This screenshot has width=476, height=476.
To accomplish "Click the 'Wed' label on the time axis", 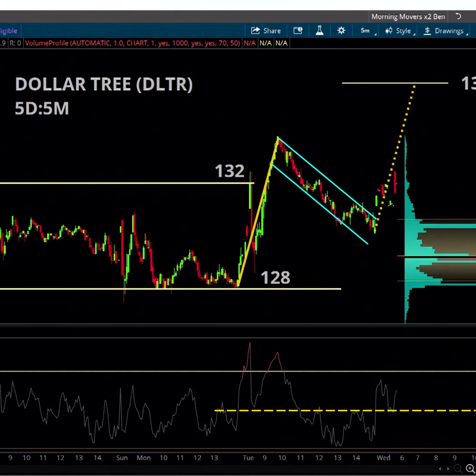I will [x=383, y=458].
